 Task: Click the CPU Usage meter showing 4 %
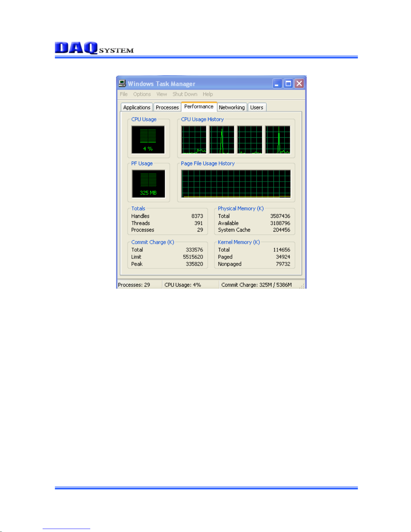click(x=148, y=140)
